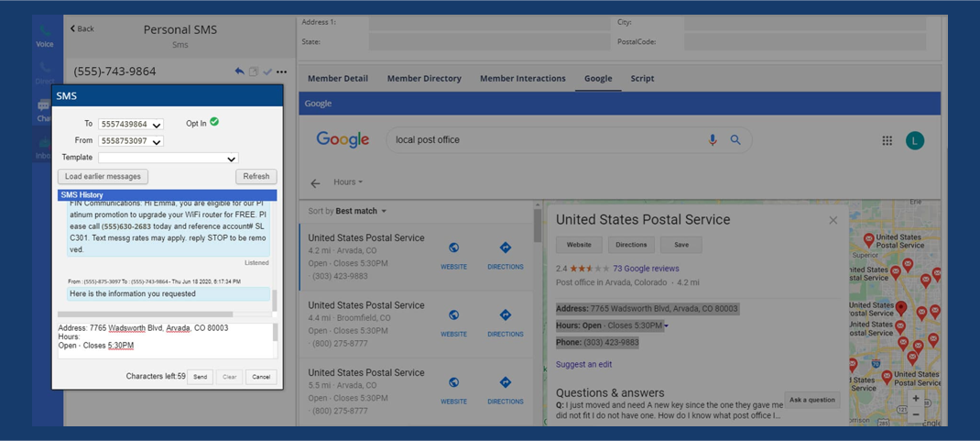The image size is (980, 441).
Task: Zoom in on the map
Action: coord(916,399)
